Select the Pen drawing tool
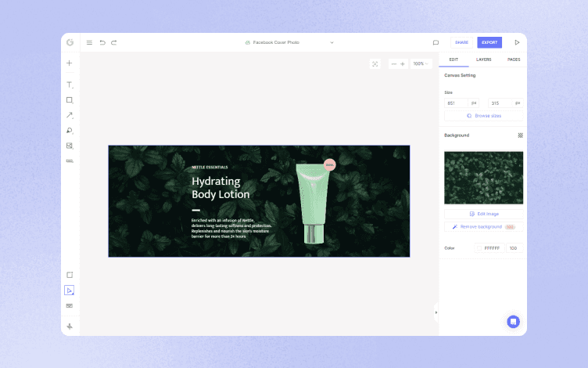This screenshot has height=368, width=588. click(70, 130)
